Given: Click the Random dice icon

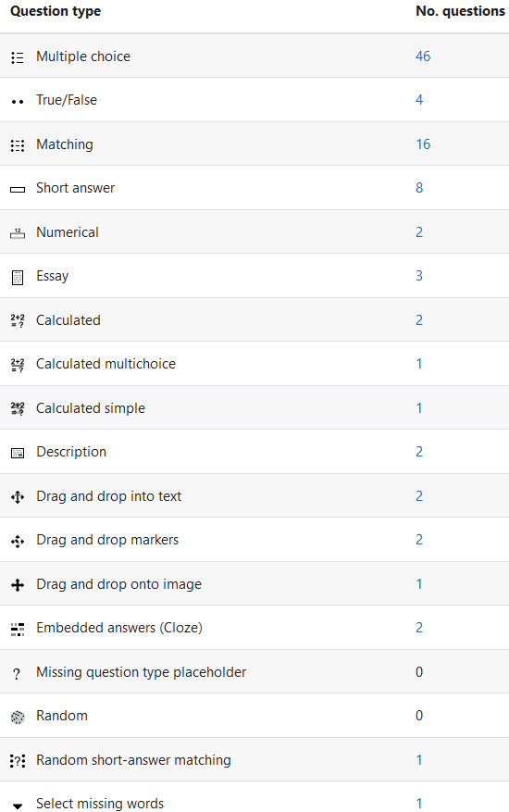Looking at the screenshot, I should (18, 718).
